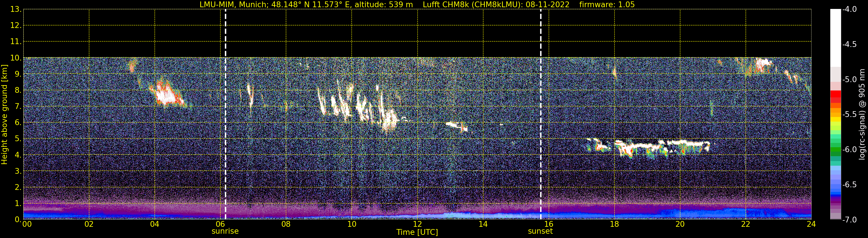The image size is (868, 238).
Task: Click the '10' time axis tick label
Action: click(352, 224)
